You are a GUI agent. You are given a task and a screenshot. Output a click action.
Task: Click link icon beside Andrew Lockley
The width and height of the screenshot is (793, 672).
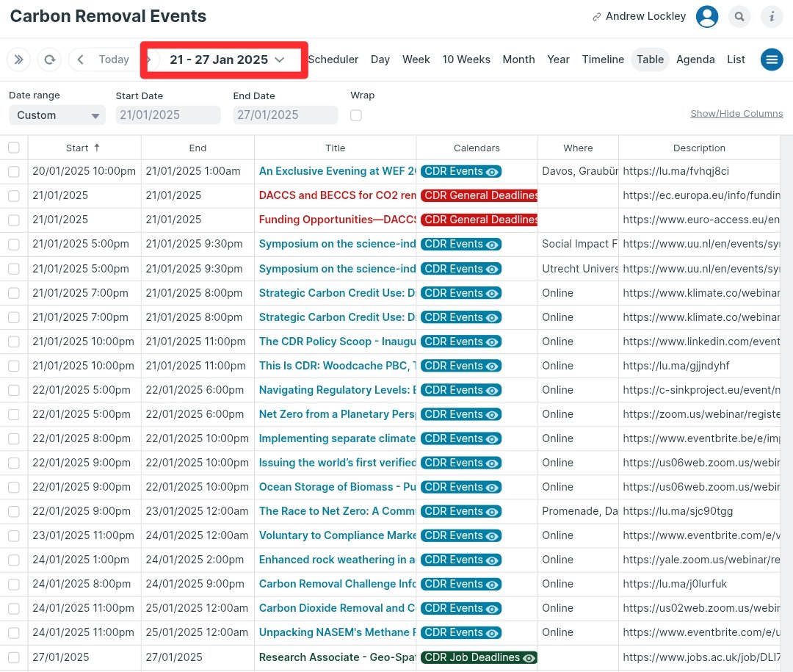click(597, 17)
